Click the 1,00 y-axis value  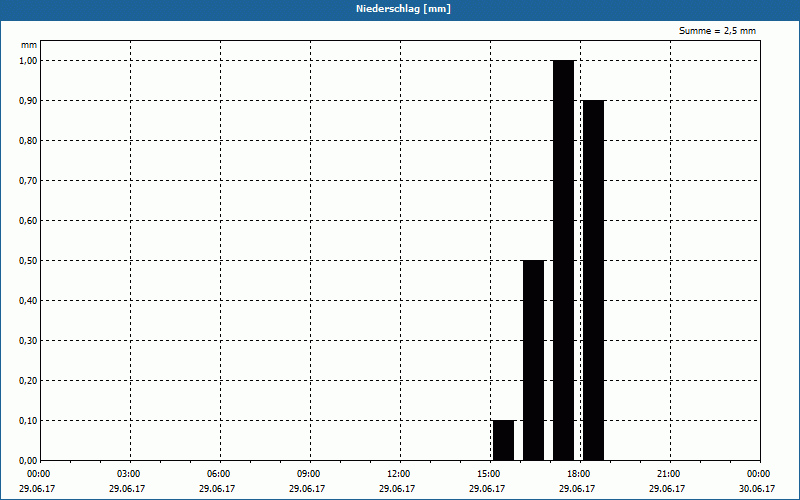pos(28,60)
